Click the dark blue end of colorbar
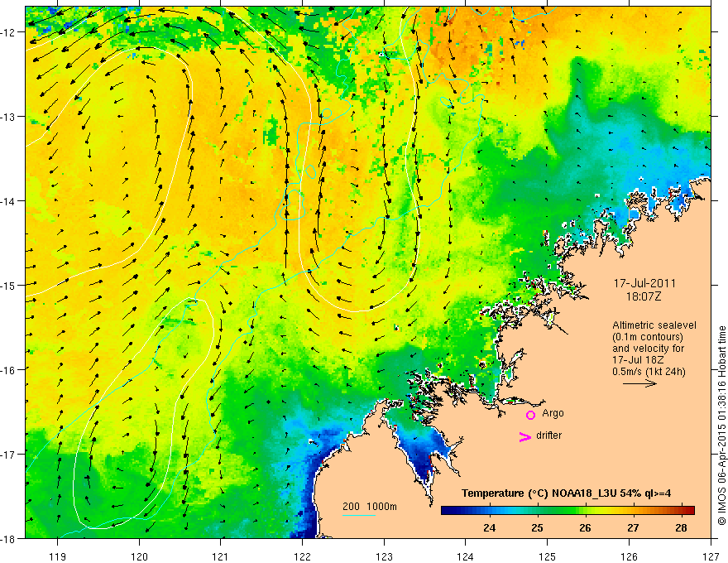Image resolution: width=728 pixels, height=563 pixels. 448,511
